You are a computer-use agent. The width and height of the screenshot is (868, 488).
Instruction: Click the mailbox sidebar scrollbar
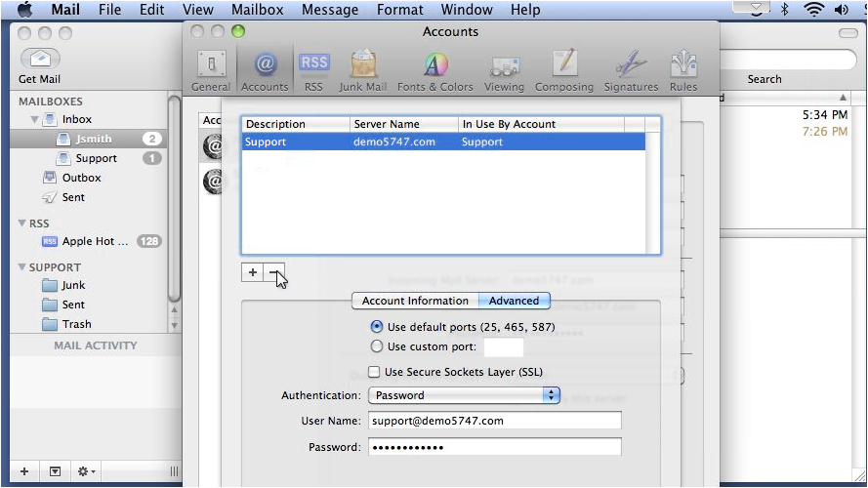(x=174, y=199)
